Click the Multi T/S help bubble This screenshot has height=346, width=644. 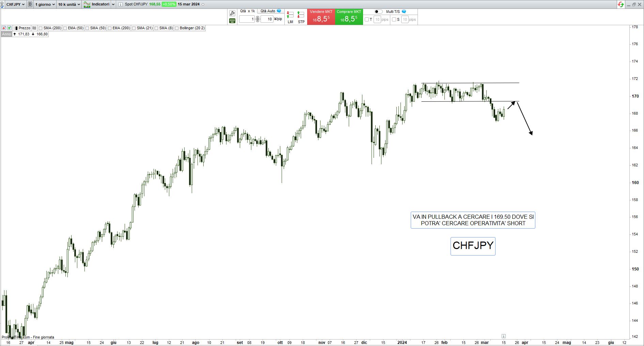pyautogui.click(x=404, y=12)
